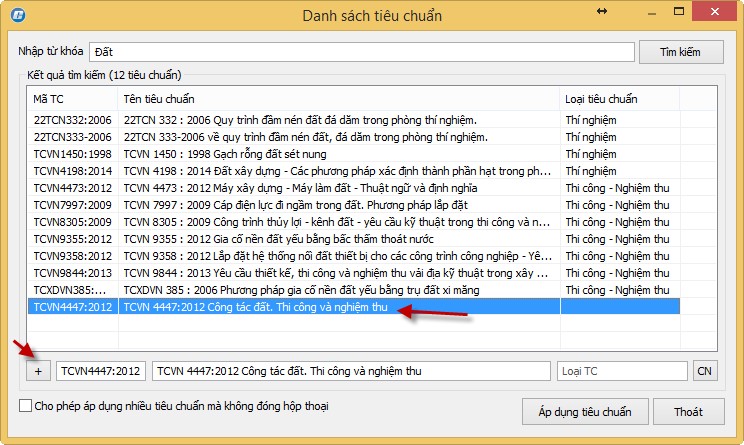Image resolution: width=744 pixels, height=445 pixels.
Task: Click the Loại TC input field
Action: (621, 370)
